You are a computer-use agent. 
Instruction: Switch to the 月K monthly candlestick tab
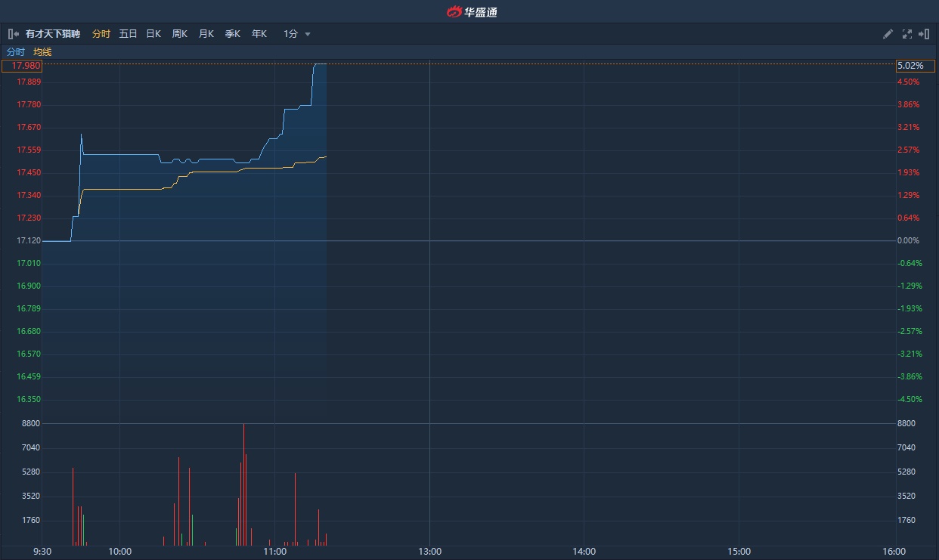(x=206, y=34)
